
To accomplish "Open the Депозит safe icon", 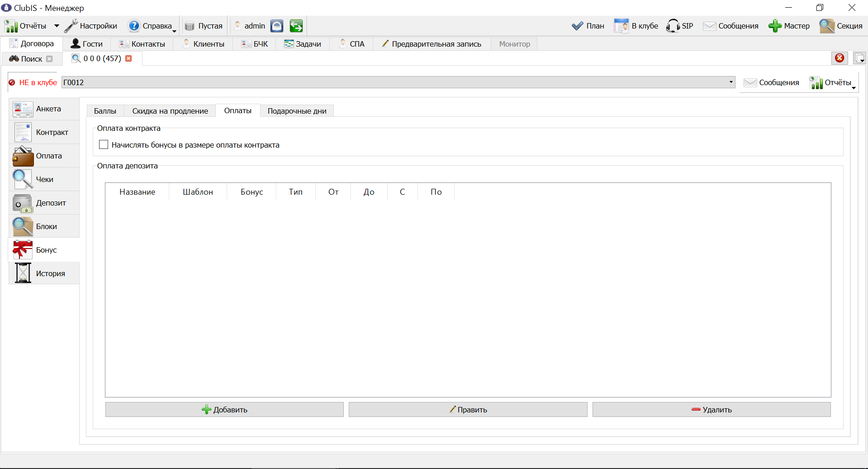I will pos(23,203).
